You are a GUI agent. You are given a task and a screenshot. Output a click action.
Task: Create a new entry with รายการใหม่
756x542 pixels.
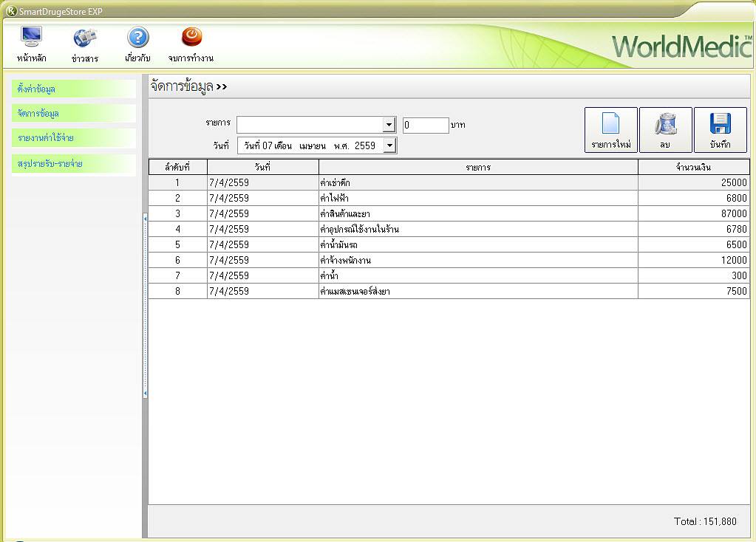tap(610, 130)
